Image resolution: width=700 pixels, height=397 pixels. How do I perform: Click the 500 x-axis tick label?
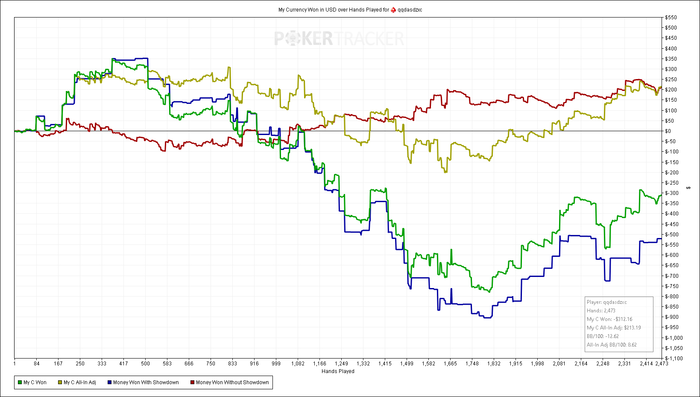tap(146, 364)
